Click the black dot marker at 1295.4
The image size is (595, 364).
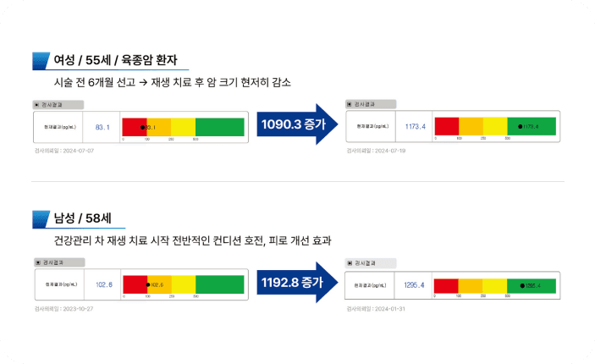pyautogui.click(x=521, y=286)
